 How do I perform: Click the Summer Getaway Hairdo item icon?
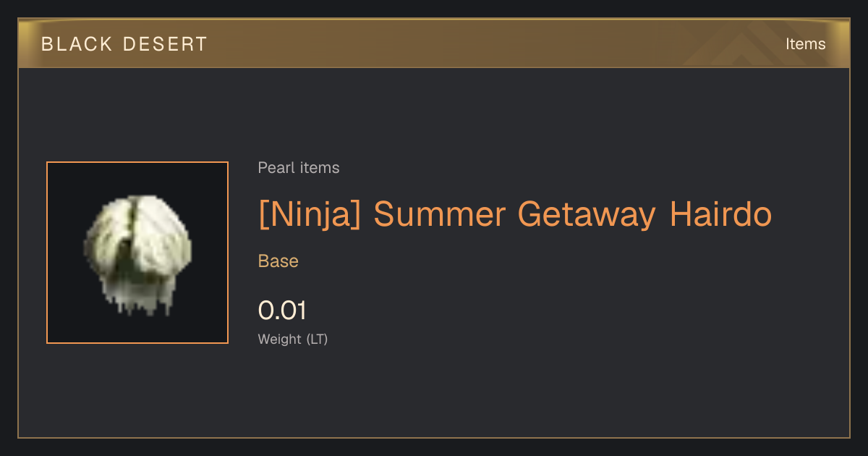[x=137, y=253]
